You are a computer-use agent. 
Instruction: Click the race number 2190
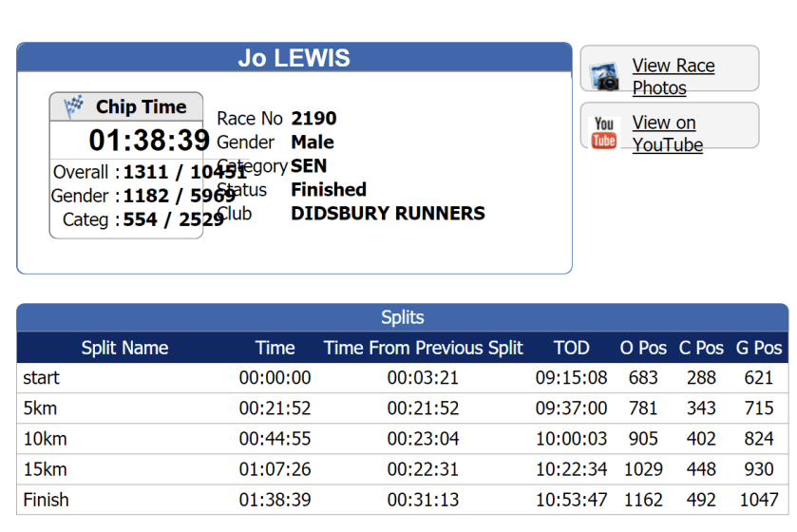point(313,119)
